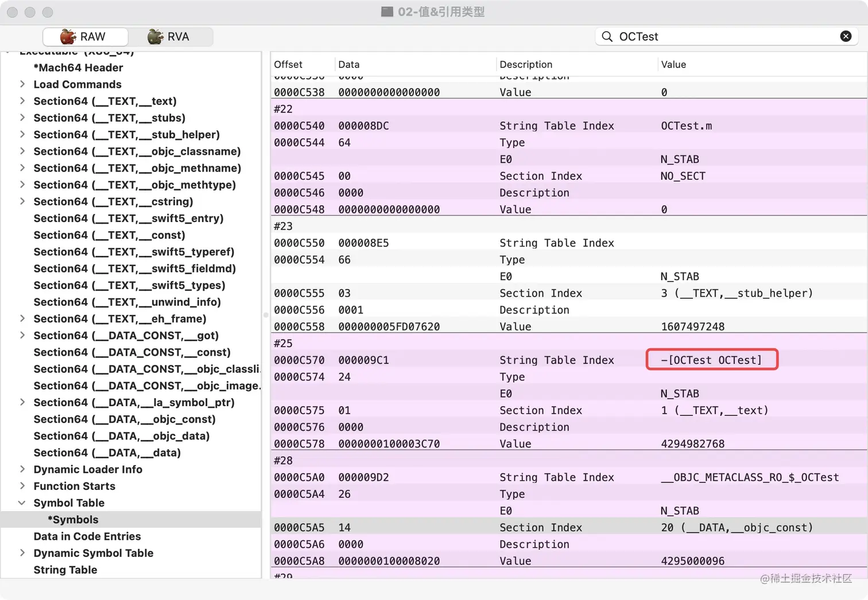
Task: Click value 1607497248
Action: [x=692, y=326]
